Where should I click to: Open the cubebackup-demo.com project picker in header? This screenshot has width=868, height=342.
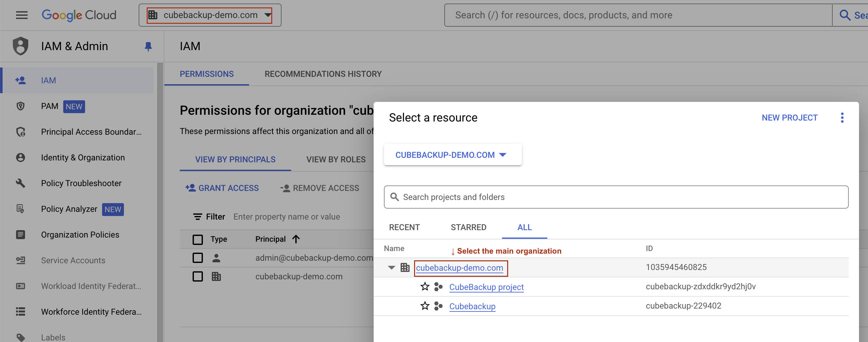click(210, 15)
